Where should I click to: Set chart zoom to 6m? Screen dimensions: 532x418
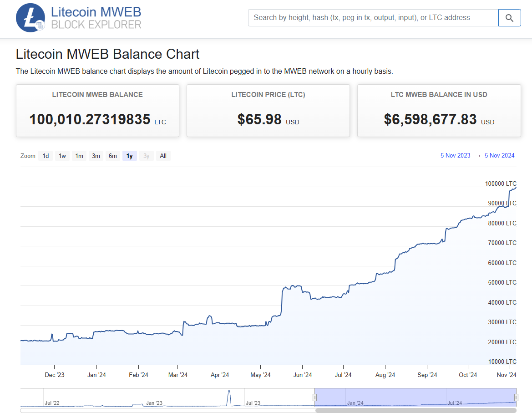[113, 156]
